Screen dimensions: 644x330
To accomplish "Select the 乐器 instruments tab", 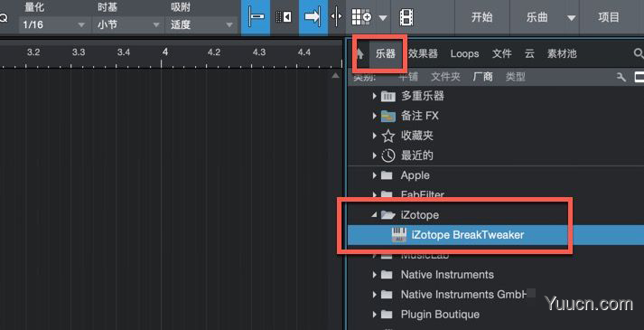I will coord(386,53).
